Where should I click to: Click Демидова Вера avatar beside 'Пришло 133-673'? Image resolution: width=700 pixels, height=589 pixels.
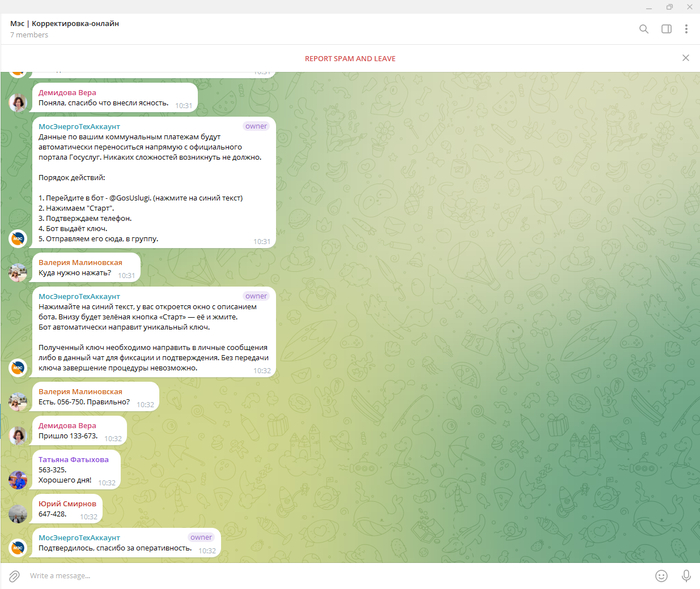[18, 435]
